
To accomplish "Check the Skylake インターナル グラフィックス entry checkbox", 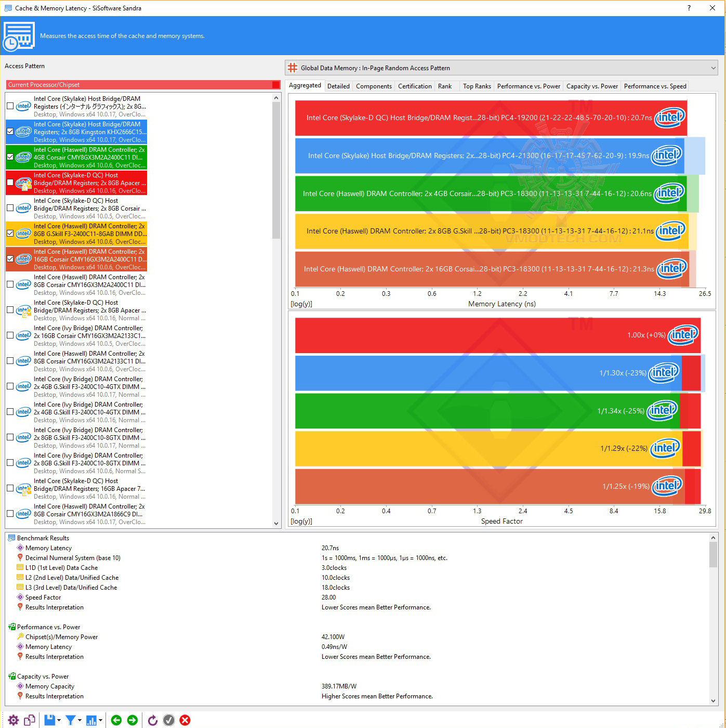I will point(10,106).
